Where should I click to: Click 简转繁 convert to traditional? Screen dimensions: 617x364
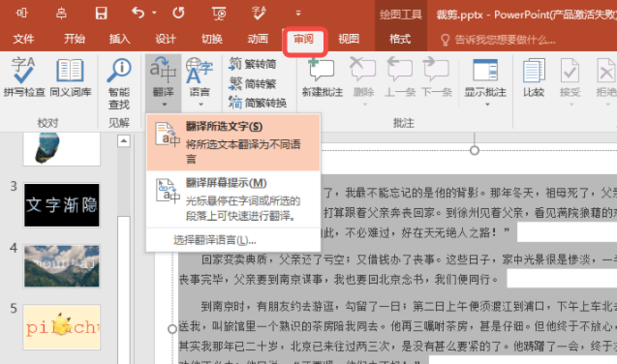pos(252,84)
